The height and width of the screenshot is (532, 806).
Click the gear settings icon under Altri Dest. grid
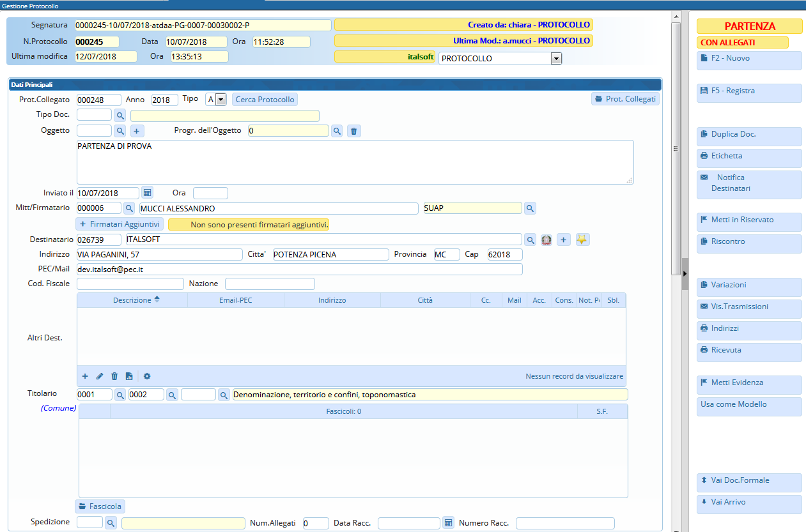click(x=147, y=376)
